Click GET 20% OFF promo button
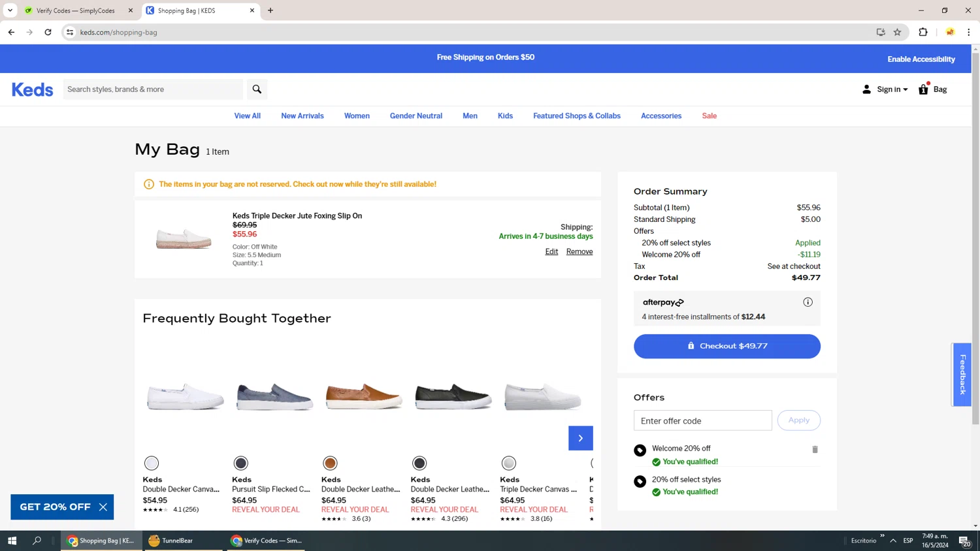Screen dimensions: 980x551 [x=56, y=507]
